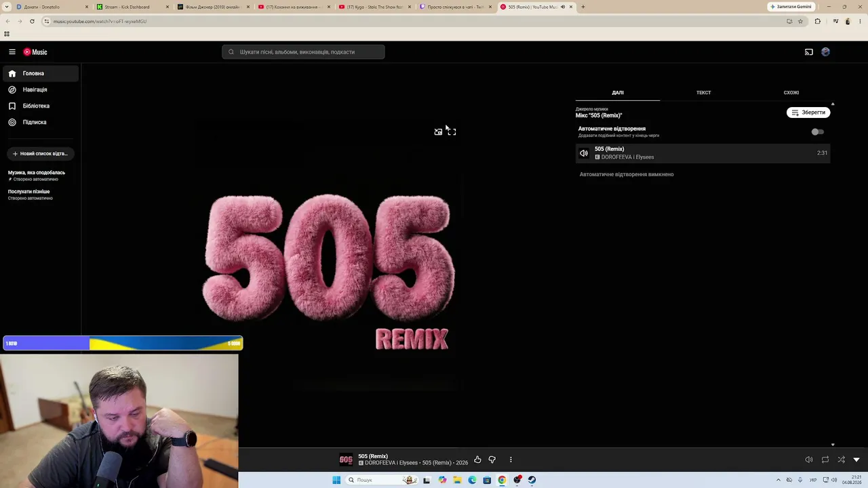The image size is (868, 488).
Task: Open Steam from the taskbar
Action: point(532,480)
